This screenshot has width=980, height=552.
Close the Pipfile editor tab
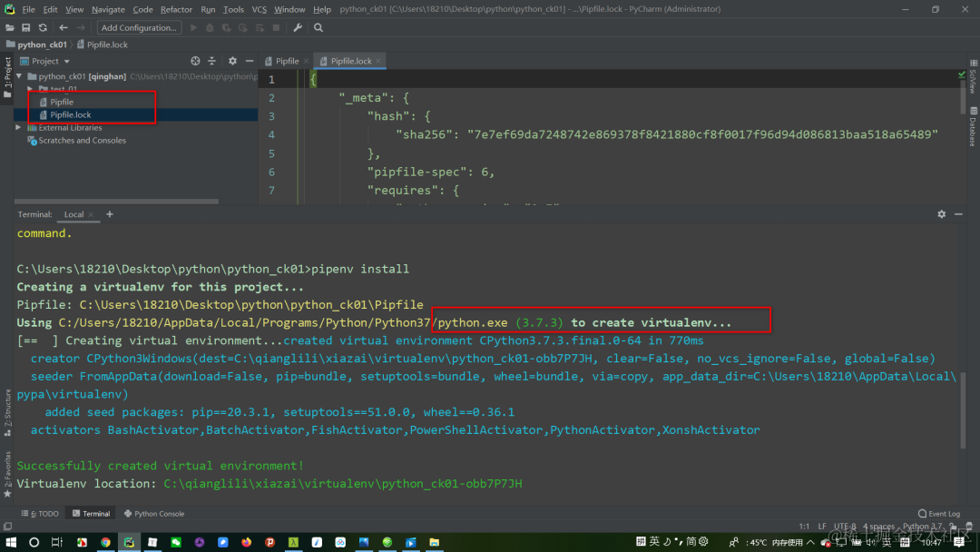pos(307,61)
